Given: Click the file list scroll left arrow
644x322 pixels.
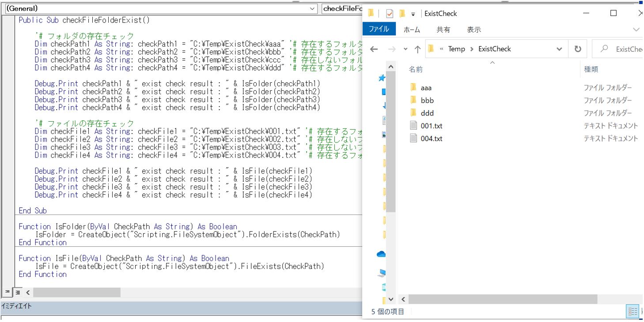Looking at the screenshot, I should pyautogui.click(x=403, y=299).
